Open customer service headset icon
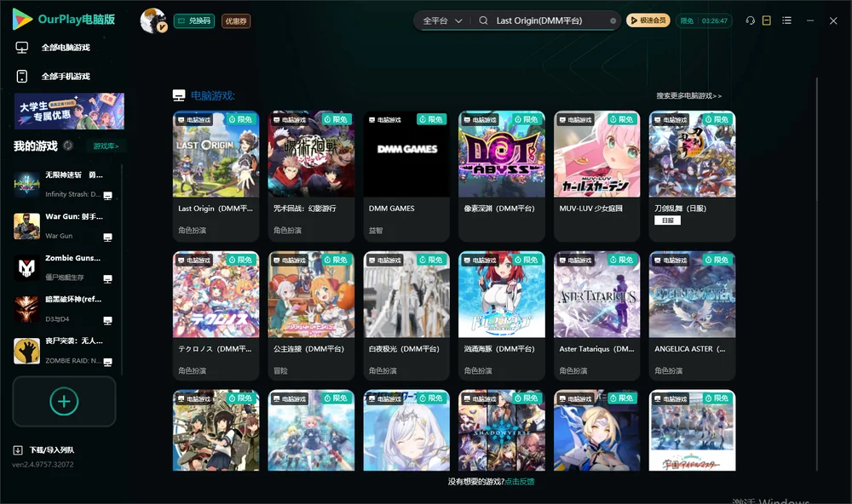Image resolution: width=852 pixels, height=504 pixels. click(x=750, y=20)
